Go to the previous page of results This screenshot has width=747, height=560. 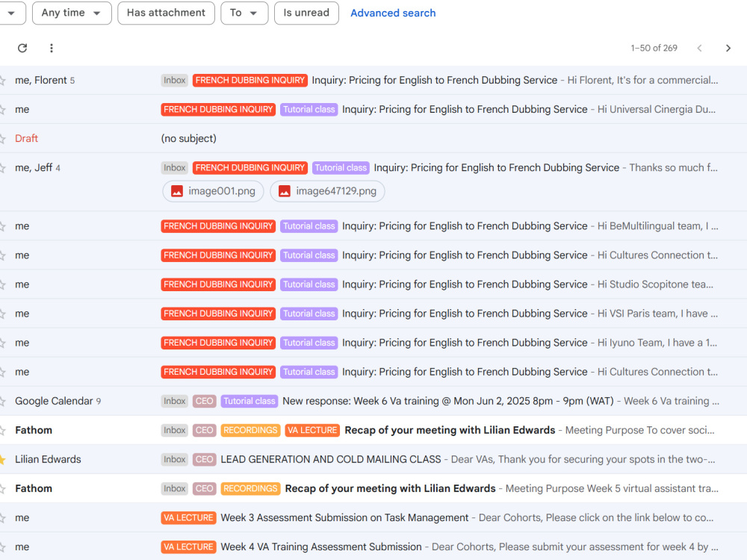click(x=699, y=48)
